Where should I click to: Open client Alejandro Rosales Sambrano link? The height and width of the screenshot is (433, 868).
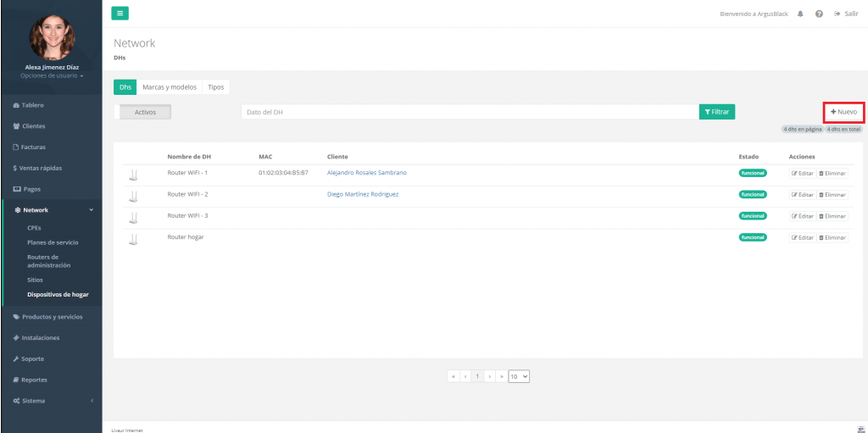366,173
